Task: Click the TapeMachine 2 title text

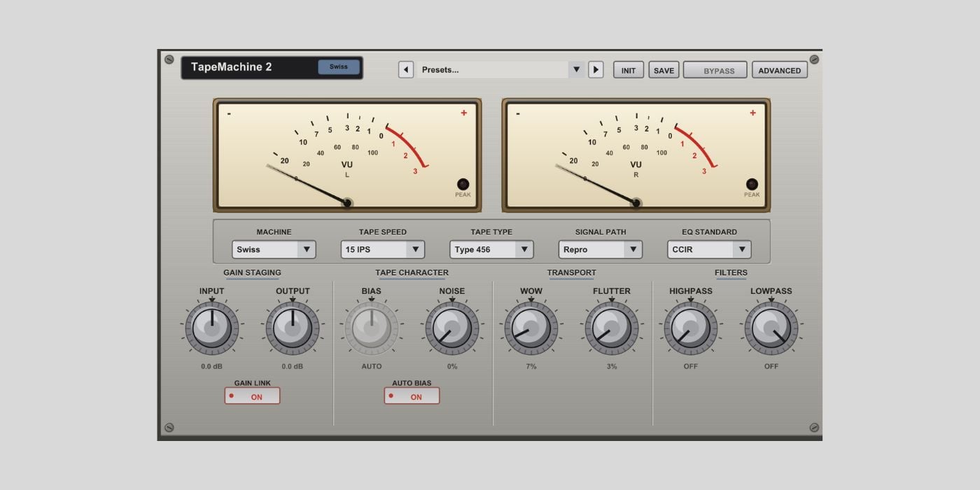Action: [231, 67]
